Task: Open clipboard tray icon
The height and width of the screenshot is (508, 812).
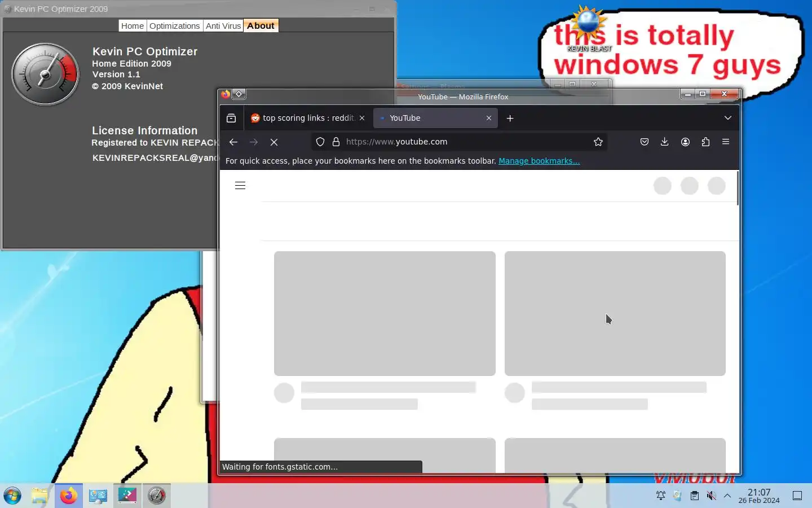Action: 695,496
